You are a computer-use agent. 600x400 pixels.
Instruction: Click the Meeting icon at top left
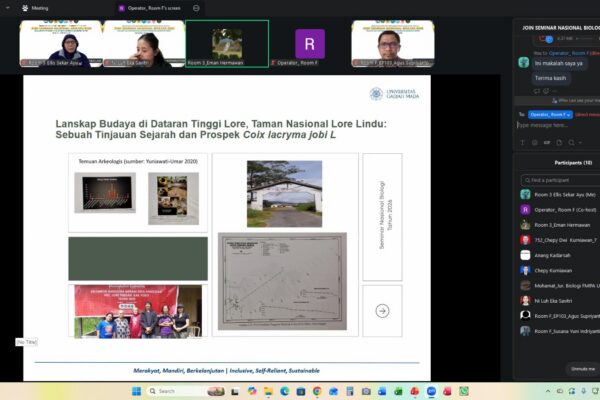click(25, 8)
